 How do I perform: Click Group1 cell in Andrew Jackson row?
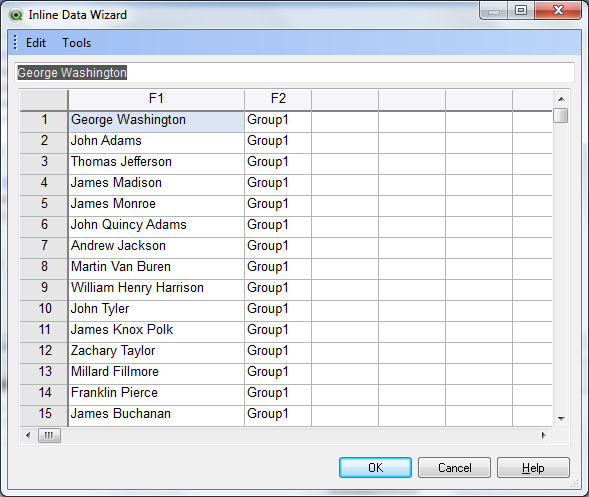tap(278, 248)
